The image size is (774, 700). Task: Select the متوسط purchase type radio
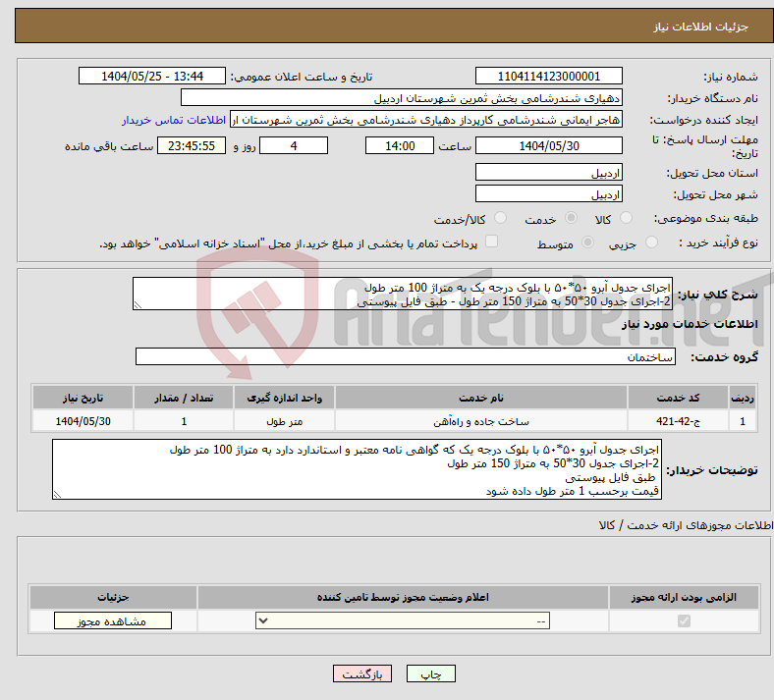tap(587, 242)
